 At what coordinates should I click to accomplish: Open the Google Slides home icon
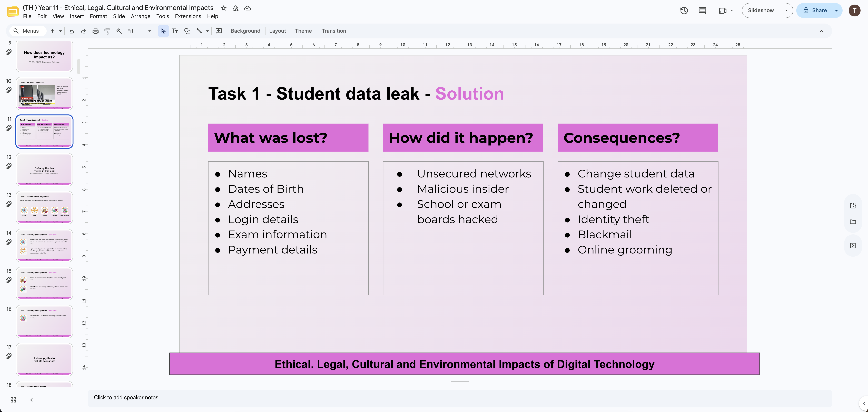13,12
